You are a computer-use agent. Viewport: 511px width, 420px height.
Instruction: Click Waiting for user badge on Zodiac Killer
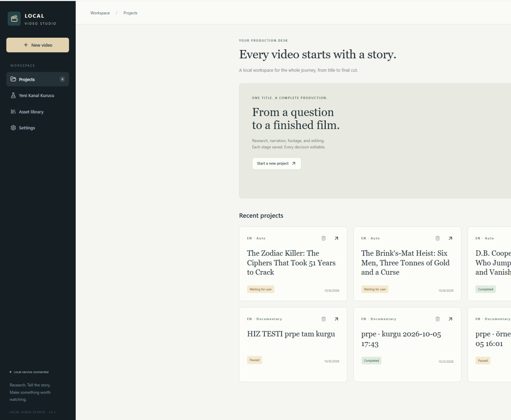(x=261, y=289)
